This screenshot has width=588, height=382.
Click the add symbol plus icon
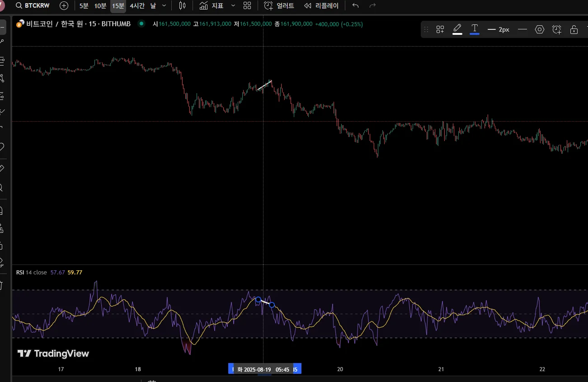point(64,6)
